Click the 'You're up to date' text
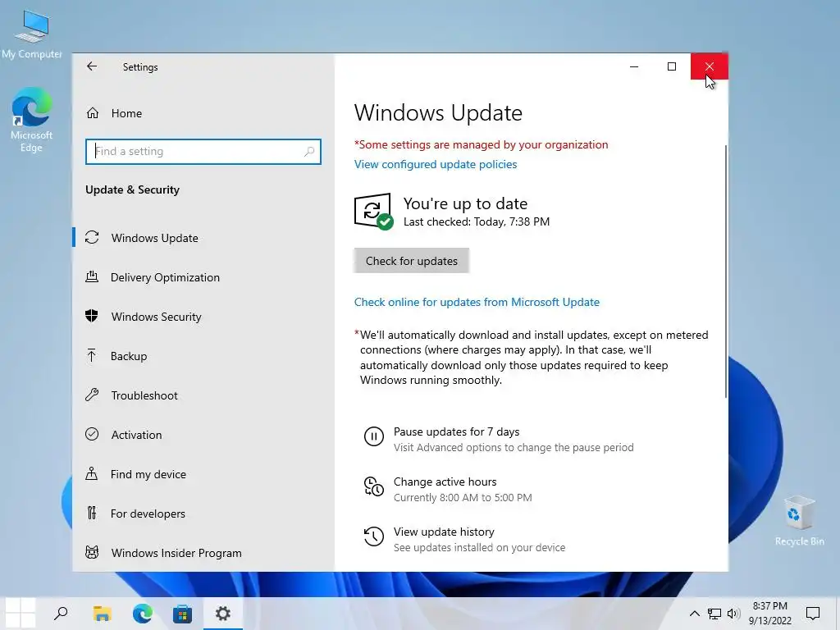 pyautogui.click(x=466, y=203)
